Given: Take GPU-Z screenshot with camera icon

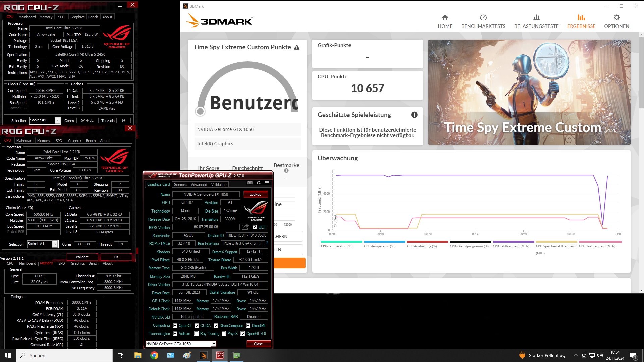Looking at the screenshot, I should [250, 183].
